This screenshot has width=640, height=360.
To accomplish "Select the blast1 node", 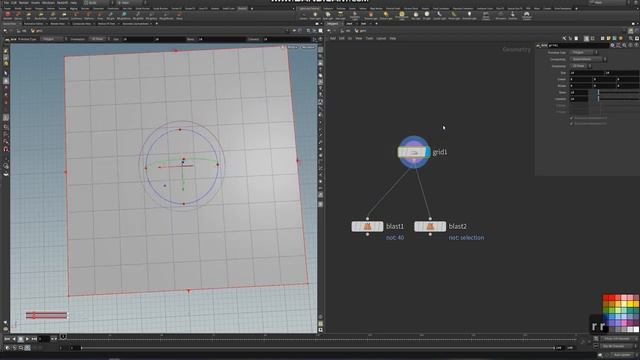I will [367, 227].
